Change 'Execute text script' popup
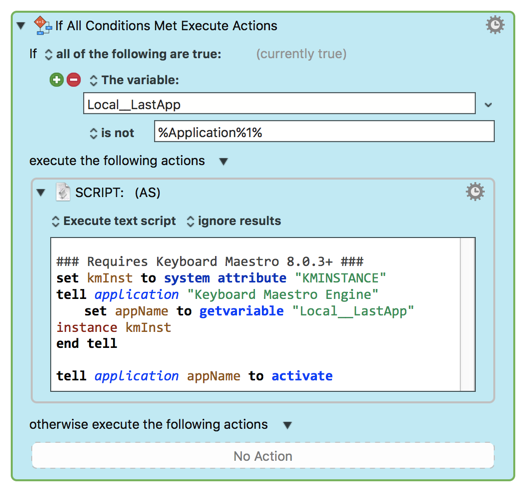The height and width of the screenshot is (495, 526). click(114, 221)
